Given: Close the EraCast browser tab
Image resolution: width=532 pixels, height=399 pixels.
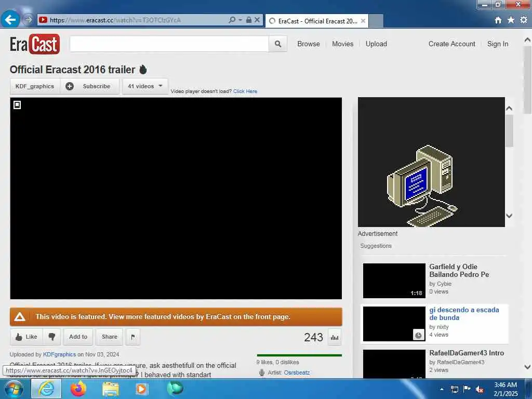Looking at the screenshot, I should pos(363,21).
